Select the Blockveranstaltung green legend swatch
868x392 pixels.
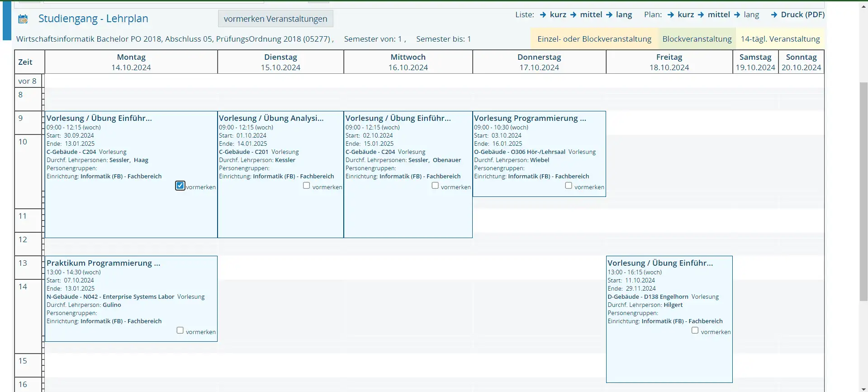(x=697, y=39)
